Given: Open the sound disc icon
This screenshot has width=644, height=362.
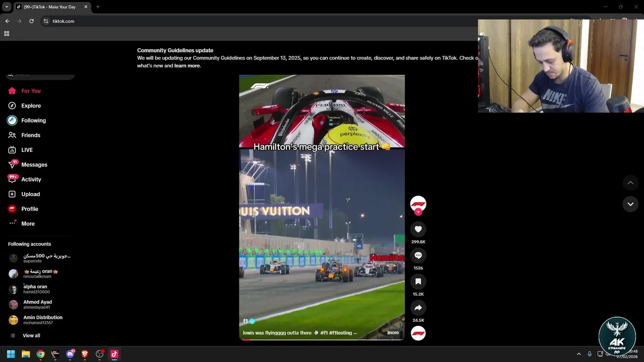Looking at the screenshot, I should click(x=418, y=333).
